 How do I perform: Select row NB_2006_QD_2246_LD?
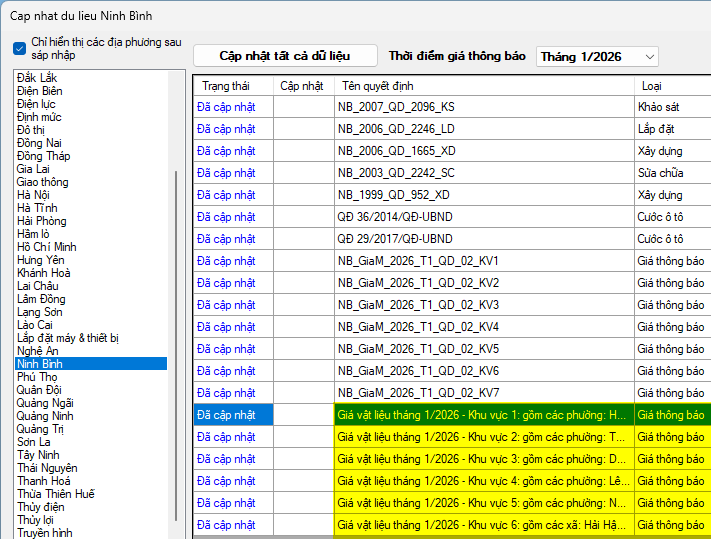(x=396, y=129)
